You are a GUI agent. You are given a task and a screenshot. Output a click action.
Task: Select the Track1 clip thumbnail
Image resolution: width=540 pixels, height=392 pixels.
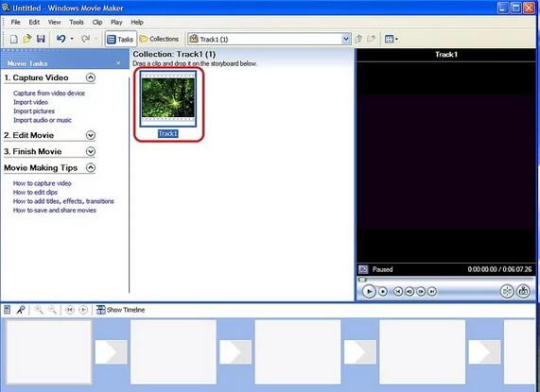(168, 98)
